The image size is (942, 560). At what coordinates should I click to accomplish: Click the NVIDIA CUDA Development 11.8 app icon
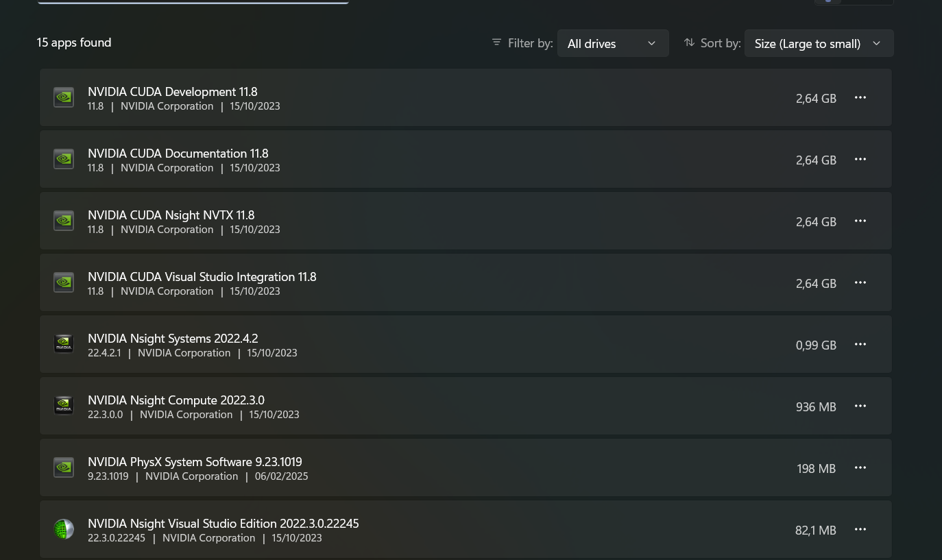click(64, 97)
